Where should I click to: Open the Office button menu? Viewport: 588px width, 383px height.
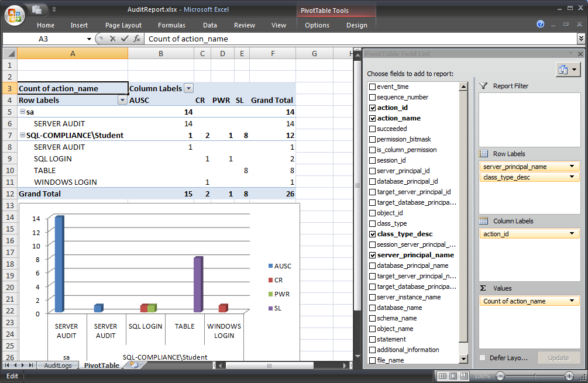click(x=14, y=15)
